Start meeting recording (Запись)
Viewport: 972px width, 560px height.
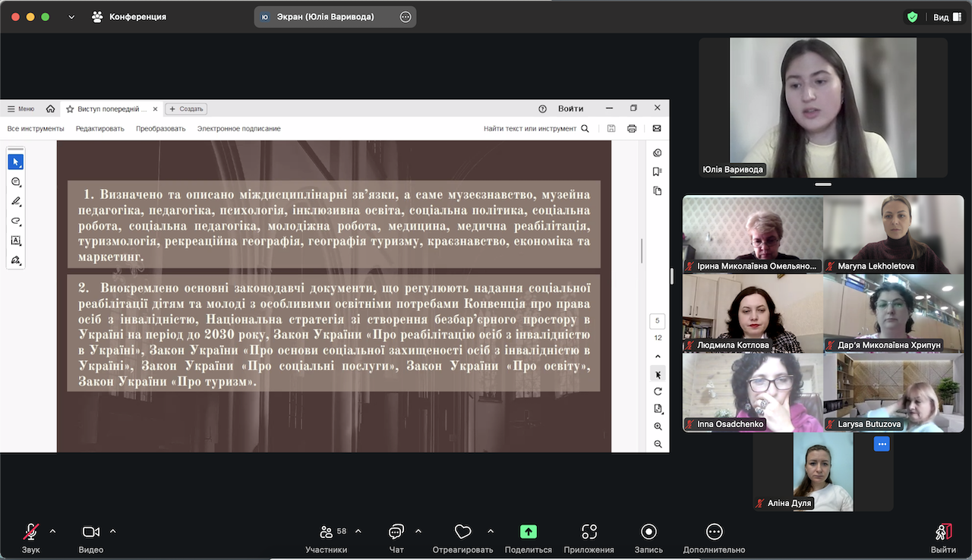tap(649, 532)
